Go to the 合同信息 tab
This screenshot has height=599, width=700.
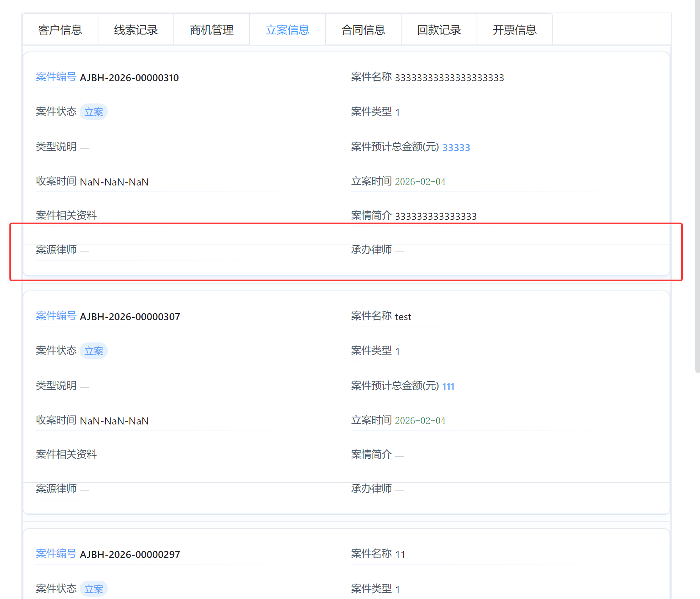click(x=363, y=30)
